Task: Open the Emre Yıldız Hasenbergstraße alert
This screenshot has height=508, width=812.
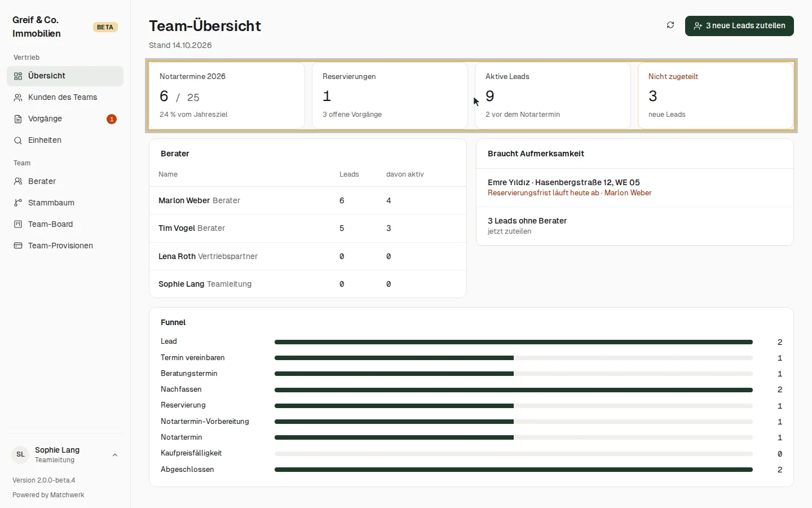Action: tap(635, 187)
